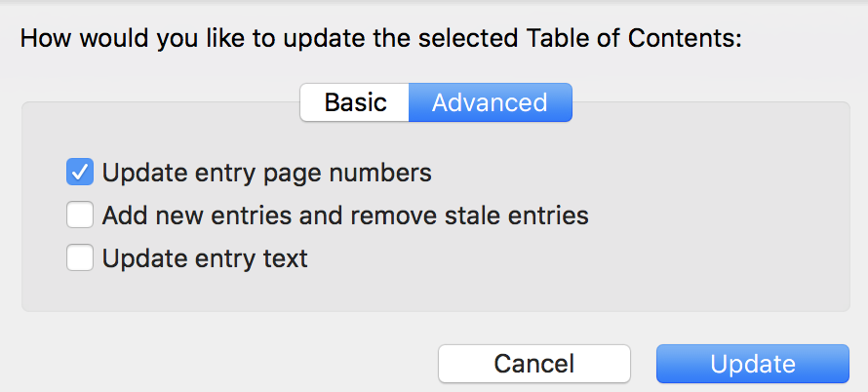
Task: Click the "Add new entries and remove stale entries" label
Action: coord(345,214)
